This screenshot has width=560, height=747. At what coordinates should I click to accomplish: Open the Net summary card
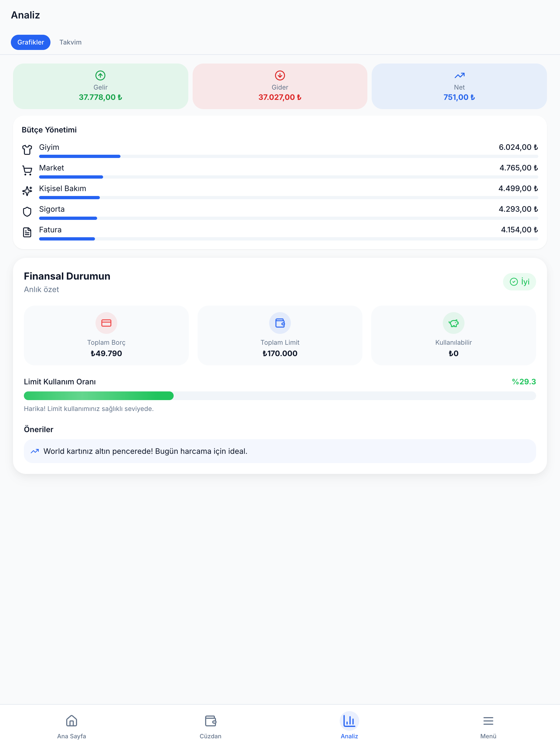point(459,86)
